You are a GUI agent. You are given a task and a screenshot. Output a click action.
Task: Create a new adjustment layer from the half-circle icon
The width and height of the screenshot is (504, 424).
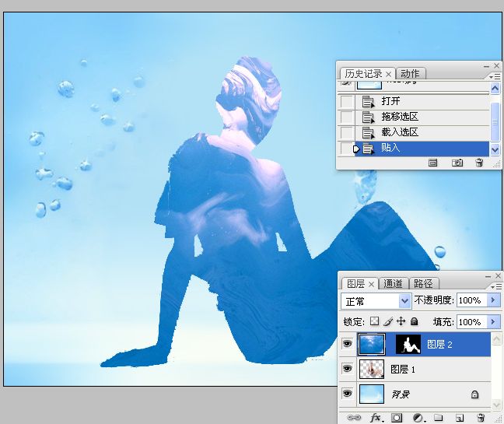click(418, 418)
